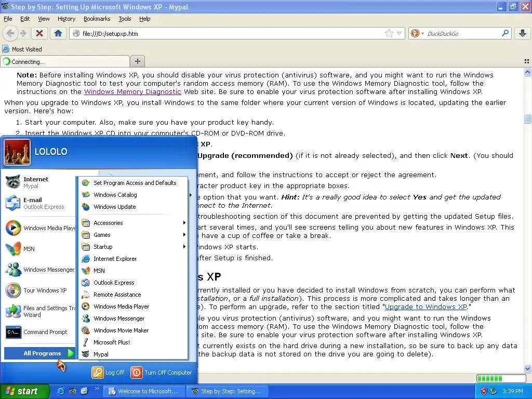Go to the Home page icon
Viewport: 532px width, 399px height.
pyautogui.click(x=58, y=33)
